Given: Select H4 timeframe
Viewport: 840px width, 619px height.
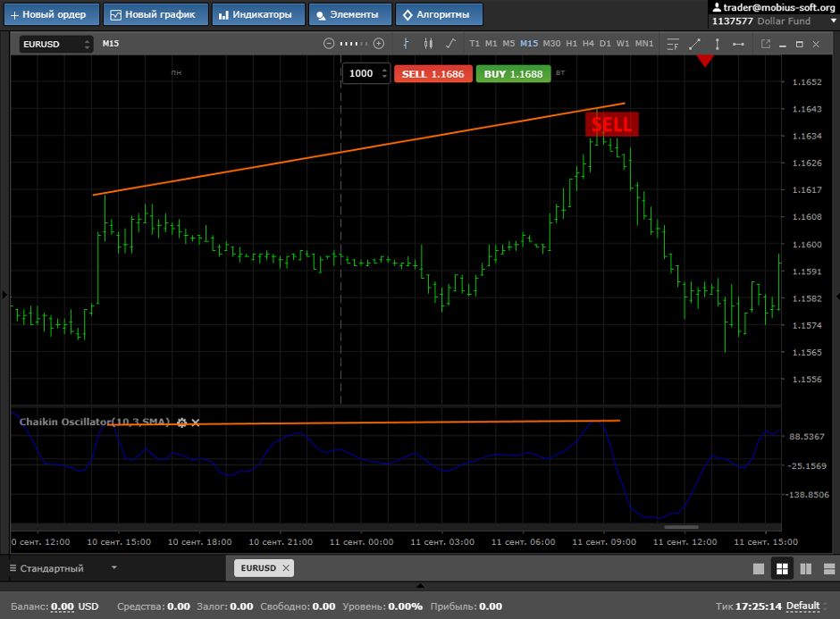Looking at the screenshot, I should [588, 44].
